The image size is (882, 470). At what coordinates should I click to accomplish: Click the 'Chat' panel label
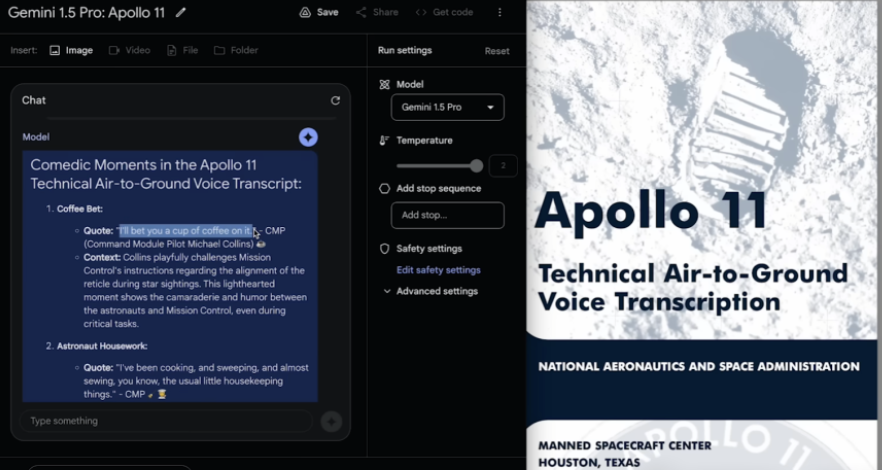34,101
